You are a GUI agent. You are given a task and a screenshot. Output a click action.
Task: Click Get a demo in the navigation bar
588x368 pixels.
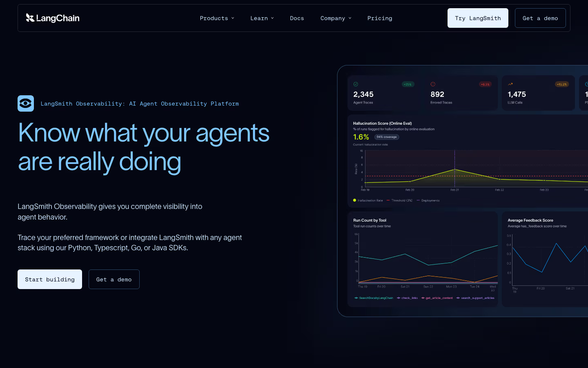[540, 18]
